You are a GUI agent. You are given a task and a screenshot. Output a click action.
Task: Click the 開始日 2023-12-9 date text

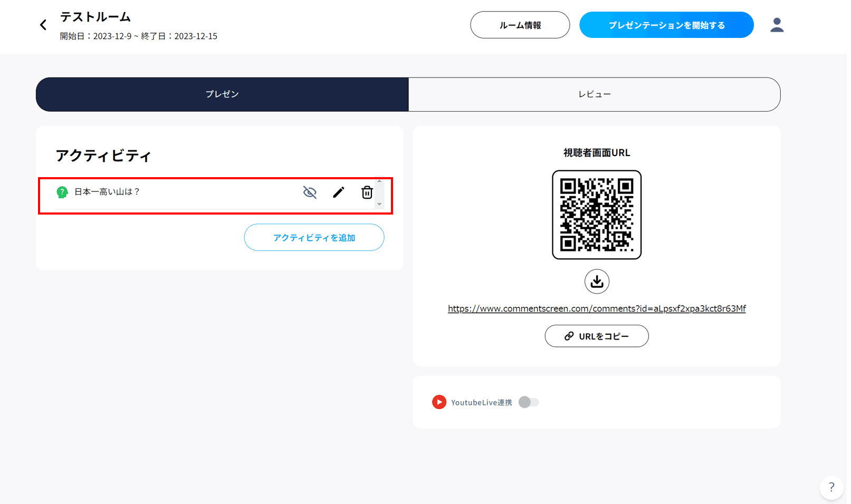pos(95,36)
